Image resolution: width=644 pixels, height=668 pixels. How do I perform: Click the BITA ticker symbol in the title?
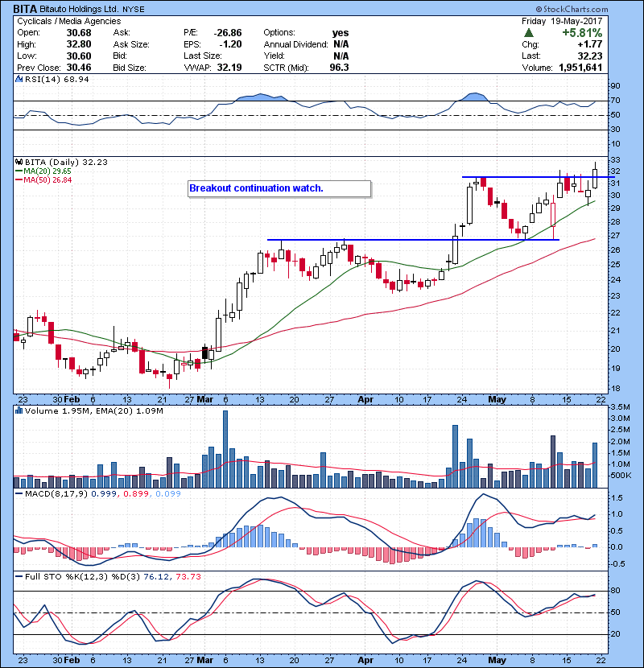(x=25, y=9)
